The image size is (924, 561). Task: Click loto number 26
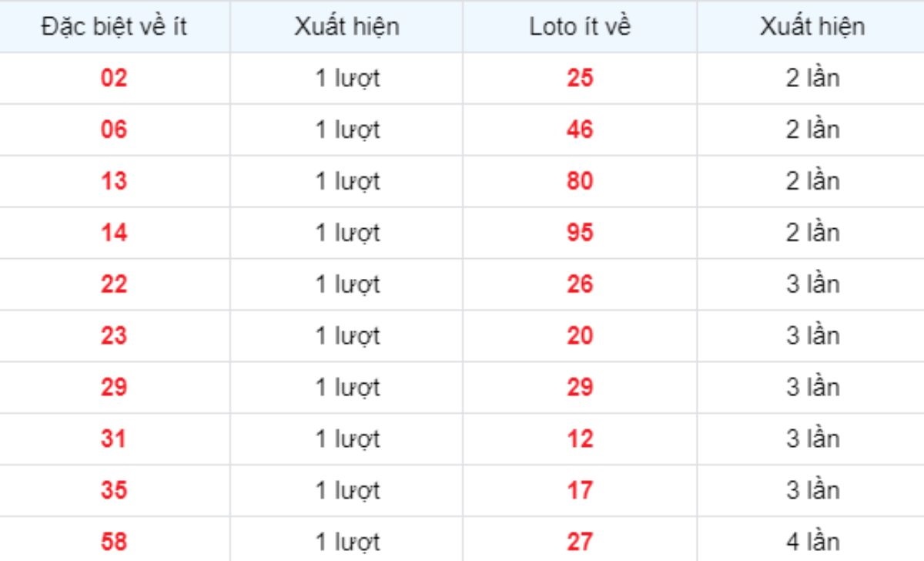[579, 284]
